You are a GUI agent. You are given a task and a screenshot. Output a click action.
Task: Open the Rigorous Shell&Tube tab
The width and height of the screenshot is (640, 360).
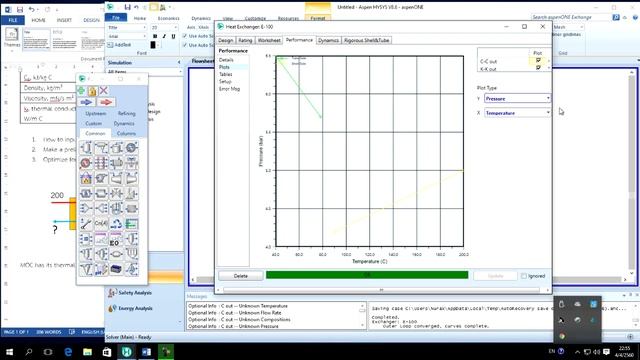point(367,40)
